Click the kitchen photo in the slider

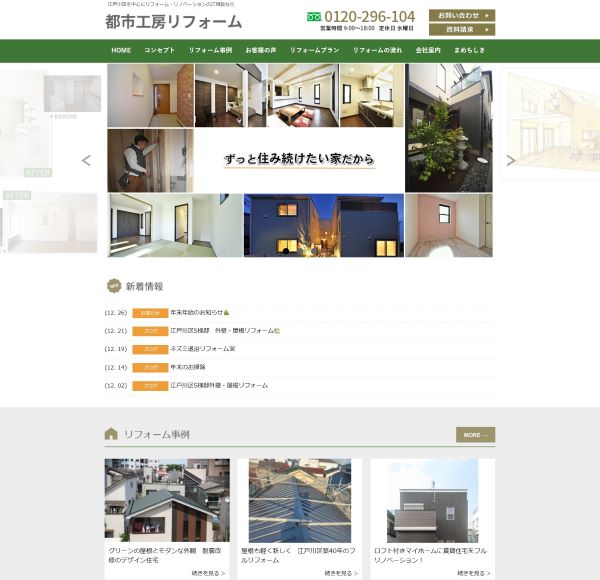click(x=372, y=95)
